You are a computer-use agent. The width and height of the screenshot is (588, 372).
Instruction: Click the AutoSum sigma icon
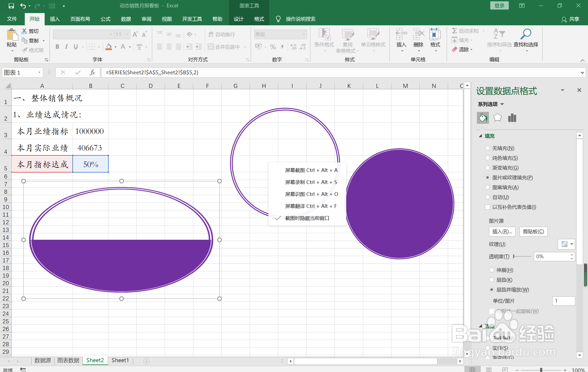click(x=454, y=31)
